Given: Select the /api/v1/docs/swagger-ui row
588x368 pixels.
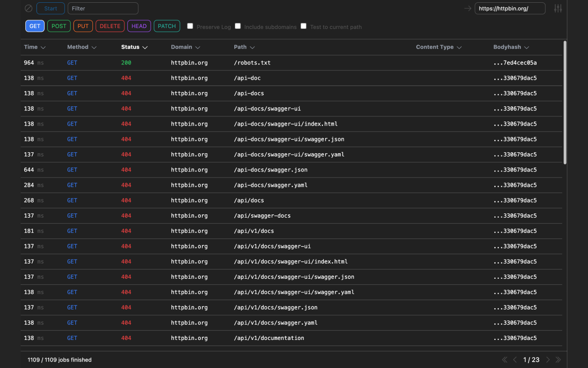Looking at the screenshot, I should (x=291, y=246).
